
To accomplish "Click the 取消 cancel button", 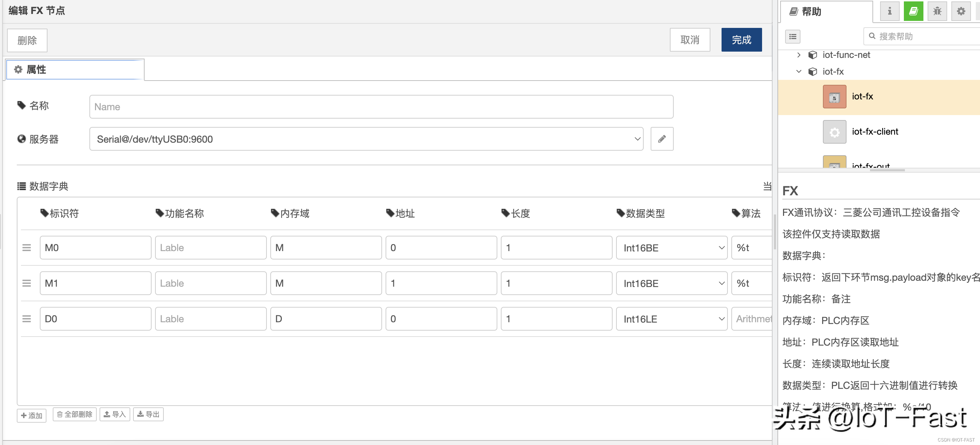I will click(689, 40).
